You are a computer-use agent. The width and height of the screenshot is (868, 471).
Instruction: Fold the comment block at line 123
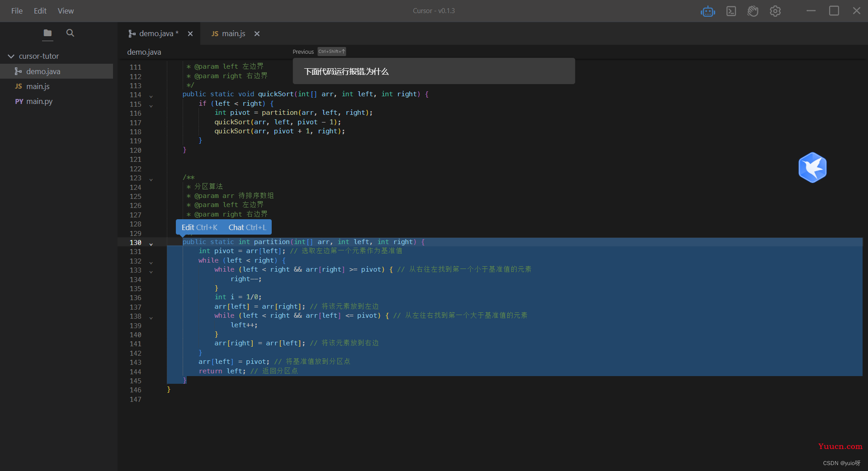(x=151, y=179)
